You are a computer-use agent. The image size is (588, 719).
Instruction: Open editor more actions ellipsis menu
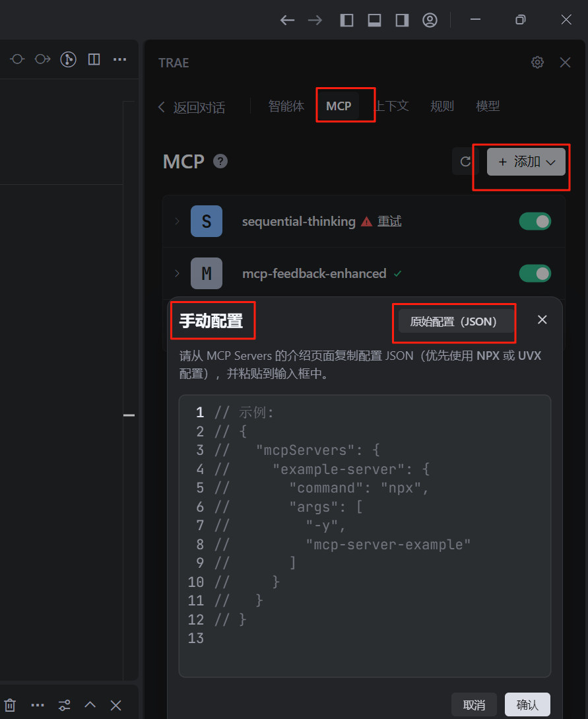pos(119,59)
